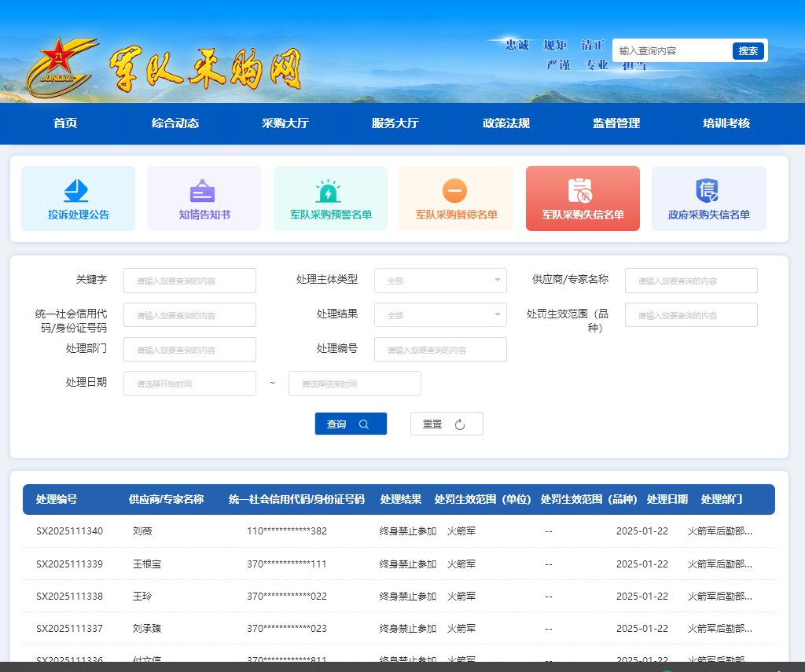Click 火箭军后勤部 in SX2025111338 row

coord(720,596)
